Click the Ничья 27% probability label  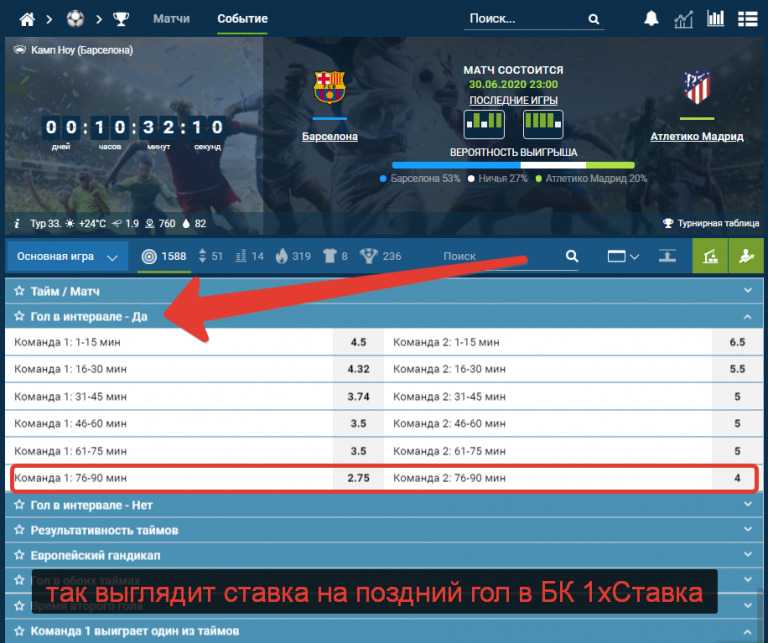[498, 179]
